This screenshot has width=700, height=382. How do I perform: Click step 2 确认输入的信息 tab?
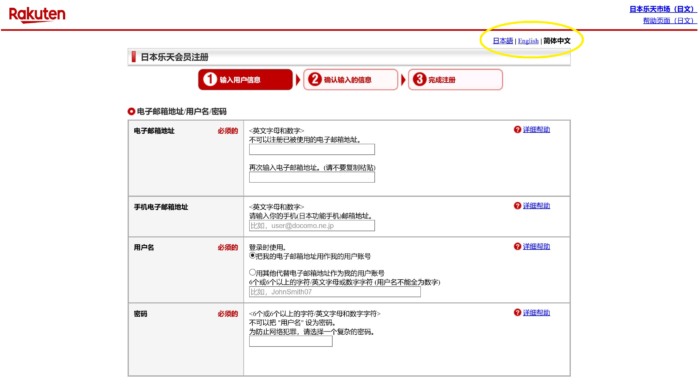point(350,79)
